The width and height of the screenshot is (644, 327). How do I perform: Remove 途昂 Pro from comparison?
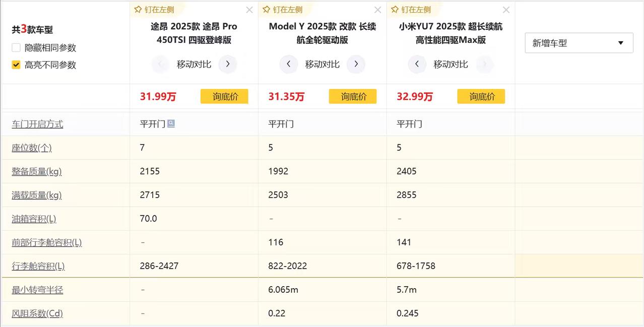coord(249,10)
